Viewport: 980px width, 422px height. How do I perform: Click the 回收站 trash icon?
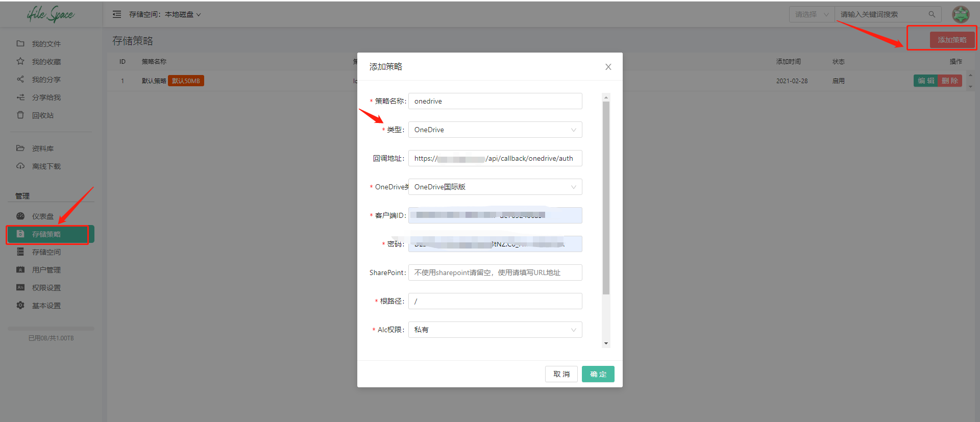tap(20, 115)
